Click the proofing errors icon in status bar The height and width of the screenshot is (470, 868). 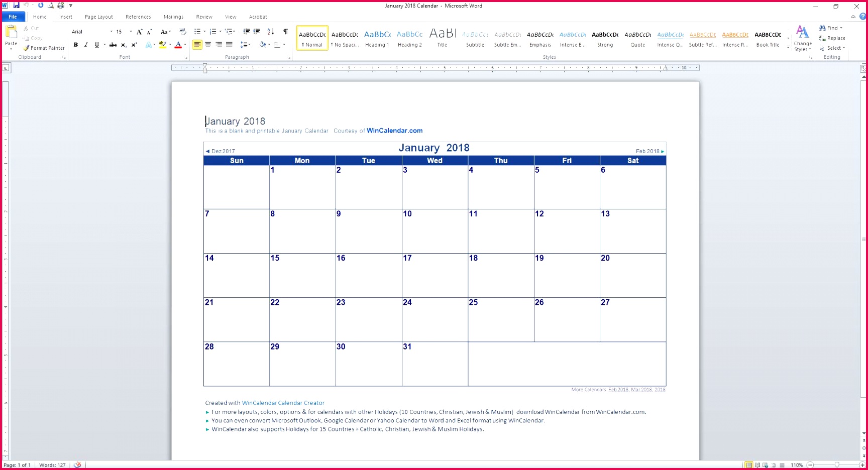pos(77,465)
